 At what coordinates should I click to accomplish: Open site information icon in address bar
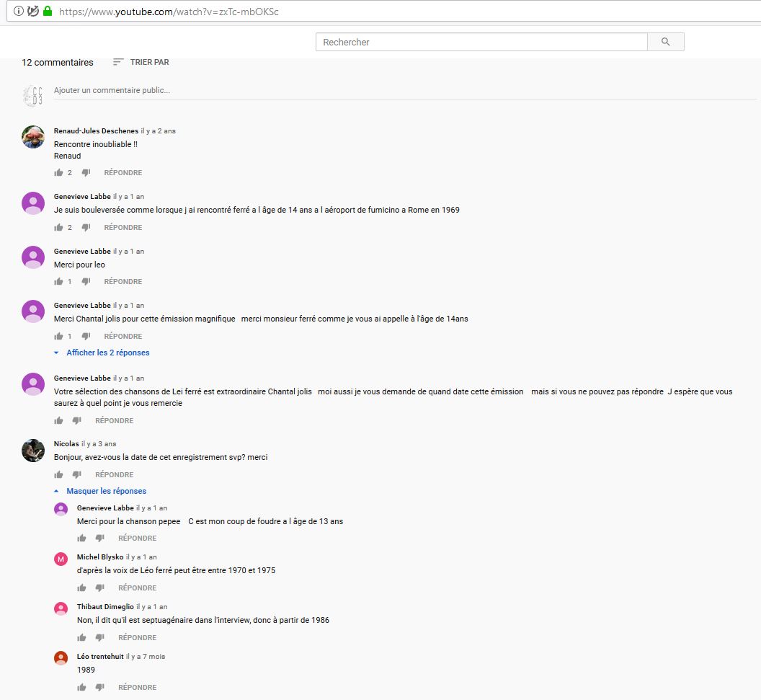click(19, 11)
